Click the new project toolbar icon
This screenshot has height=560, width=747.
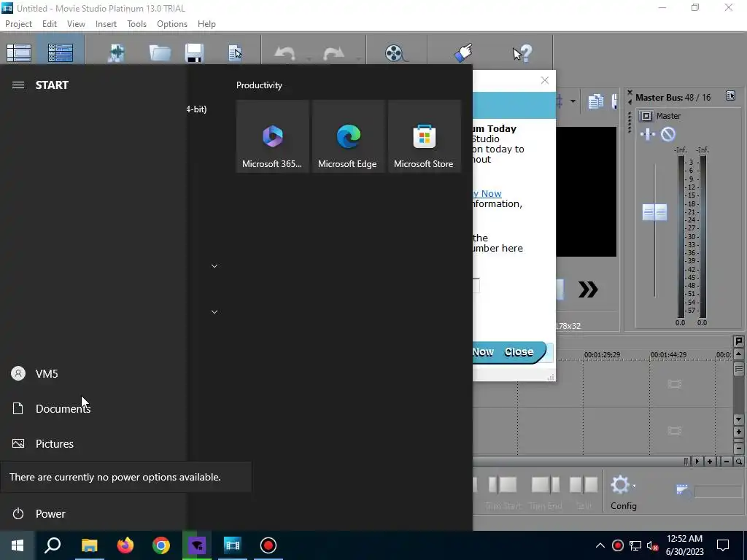116,52
